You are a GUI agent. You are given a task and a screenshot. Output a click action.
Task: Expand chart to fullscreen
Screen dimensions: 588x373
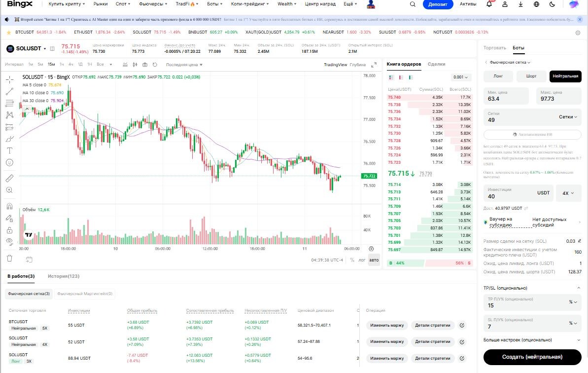click(374, 65)
